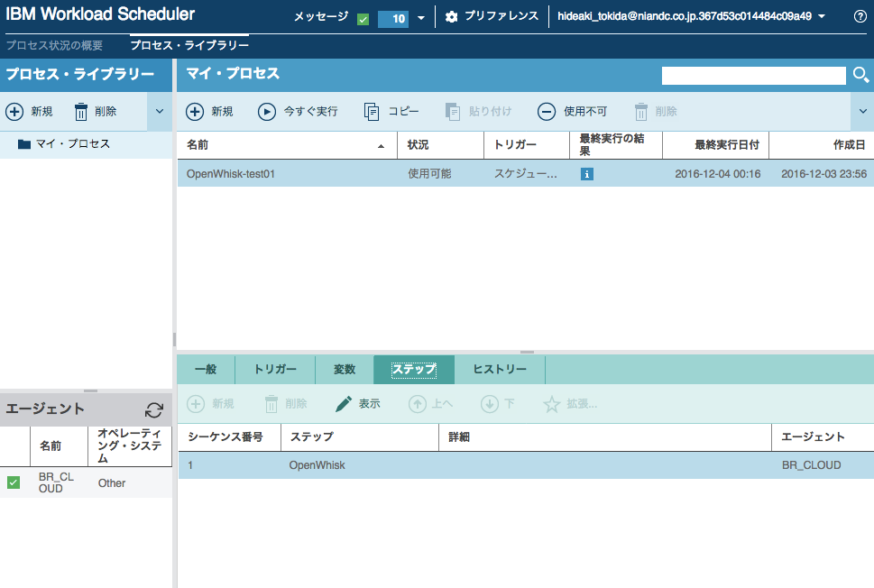Click the folder icon for マイ・プロセス
The image size is (874, 588).
tap(24, 144)
